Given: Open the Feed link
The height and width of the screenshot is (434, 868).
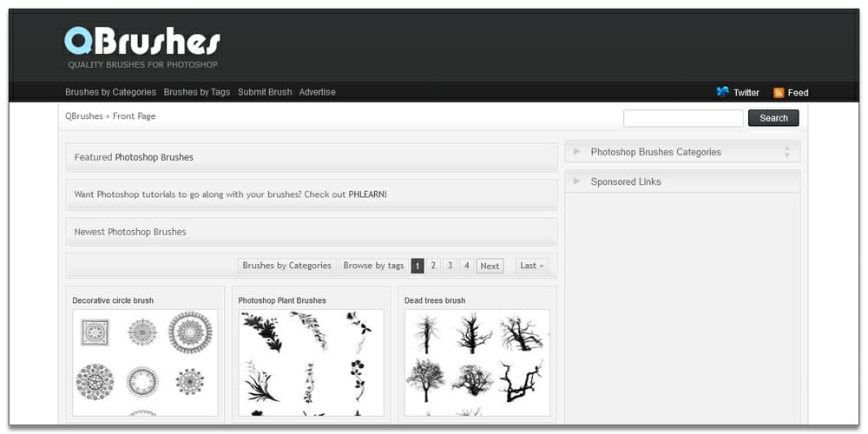Looking at the screenshot, I should 798,93.
